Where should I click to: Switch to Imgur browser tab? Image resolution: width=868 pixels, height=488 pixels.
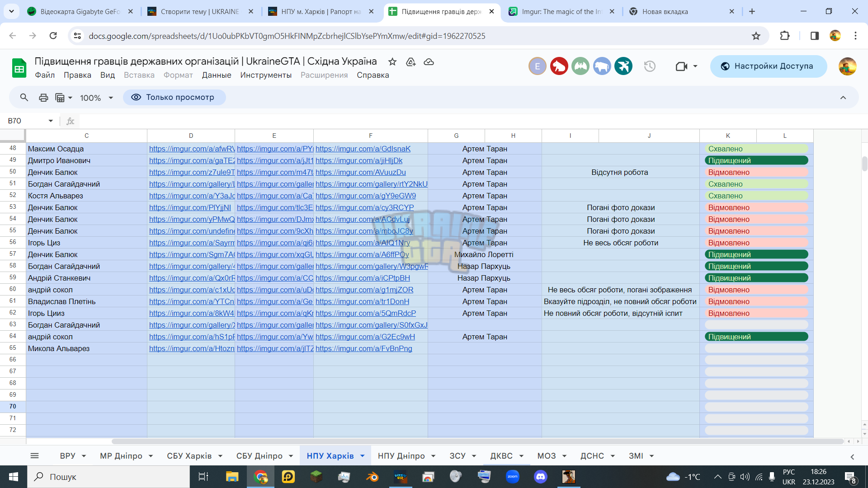click(x=562, y=12)
